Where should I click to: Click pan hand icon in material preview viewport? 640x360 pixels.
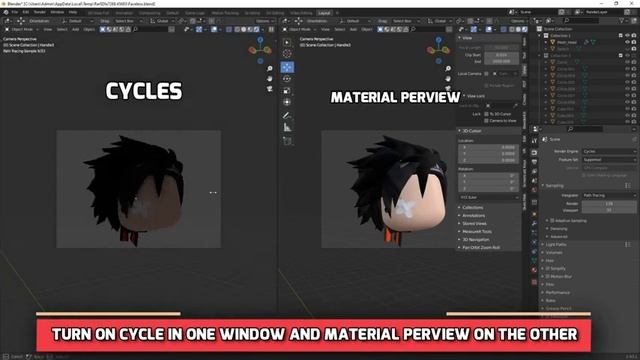click(448, 78)
